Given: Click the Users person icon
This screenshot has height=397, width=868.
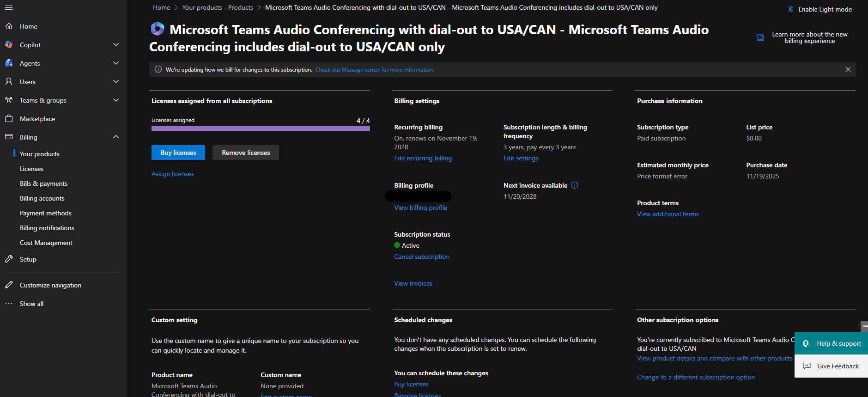Looking at the screenshot, I should 9,82.
